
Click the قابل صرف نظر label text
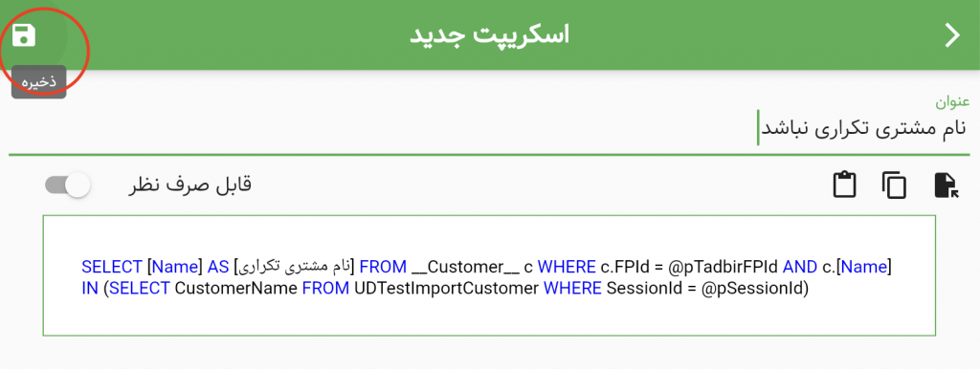click(x=189, y=185)
